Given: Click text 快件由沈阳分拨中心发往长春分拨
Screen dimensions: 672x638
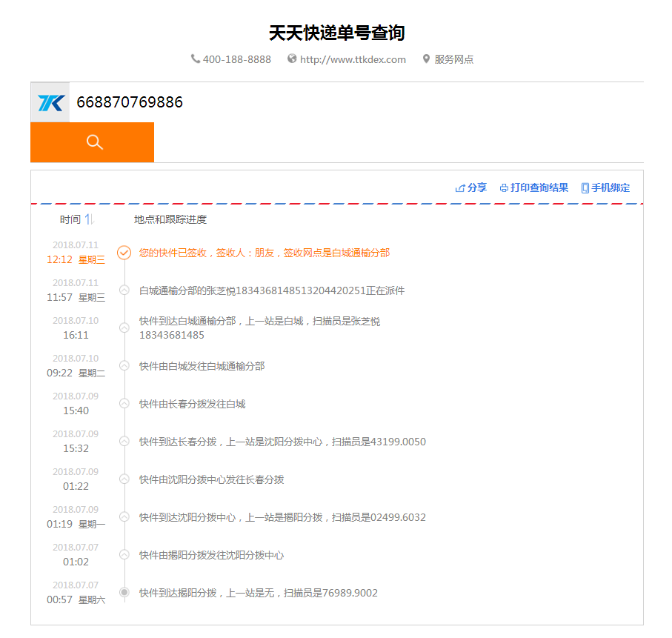Looking at the screenshot, I should [x=212, y=479].
